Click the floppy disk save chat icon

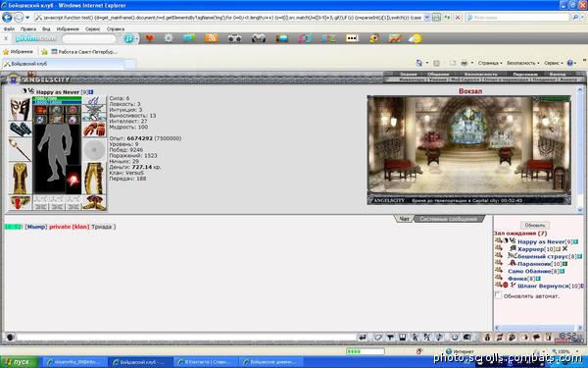403,338
